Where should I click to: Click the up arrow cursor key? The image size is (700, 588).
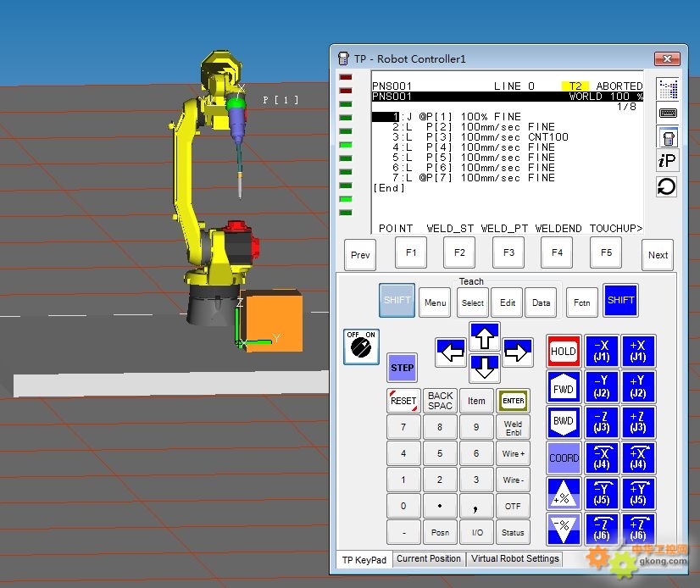click(x=485, y=336)
